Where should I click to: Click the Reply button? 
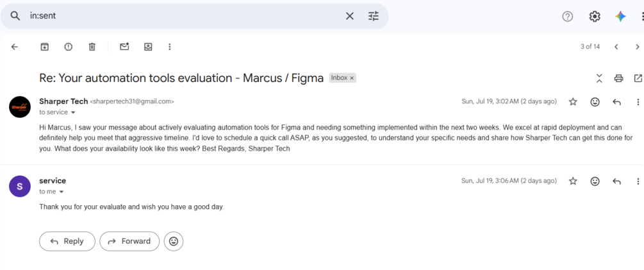point(67,241)
